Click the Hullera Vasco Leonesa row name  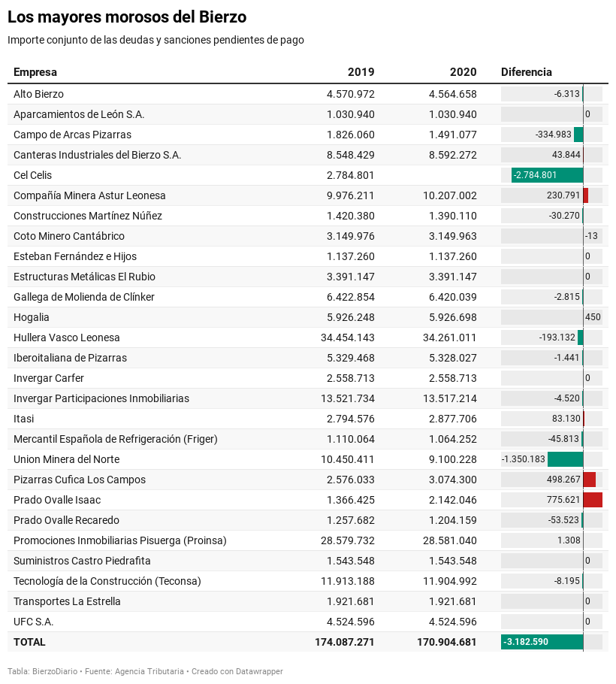[x=66, y=337]
